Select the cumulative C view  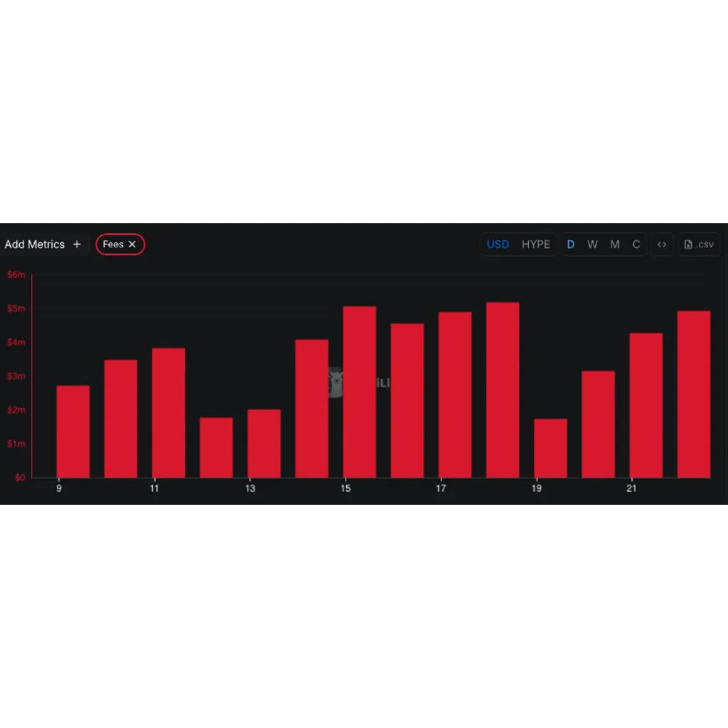636,245
